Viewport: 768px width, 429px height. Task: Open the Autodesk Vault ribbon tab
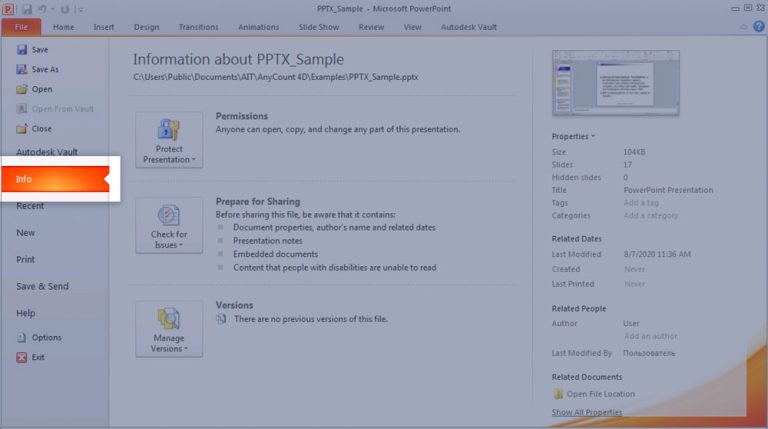pyautogui.click(x=469, y=27)
